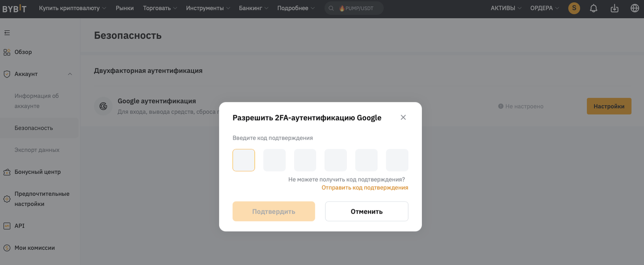Viewport: 644px width, 265px height.
Task: Open the Торговать dropdown menu
Action: click(160, 8)
